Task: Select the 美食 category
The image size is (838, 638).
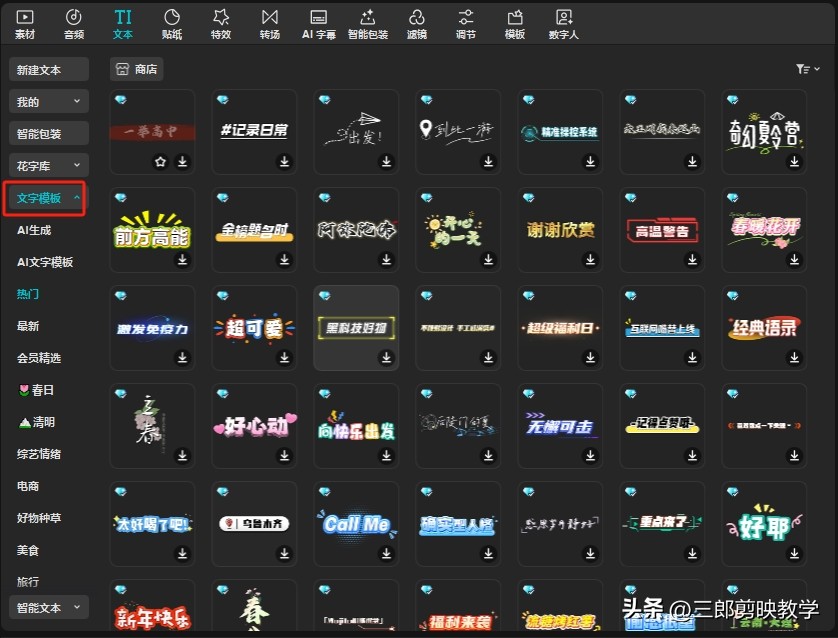Action: (x=28, y=550)
